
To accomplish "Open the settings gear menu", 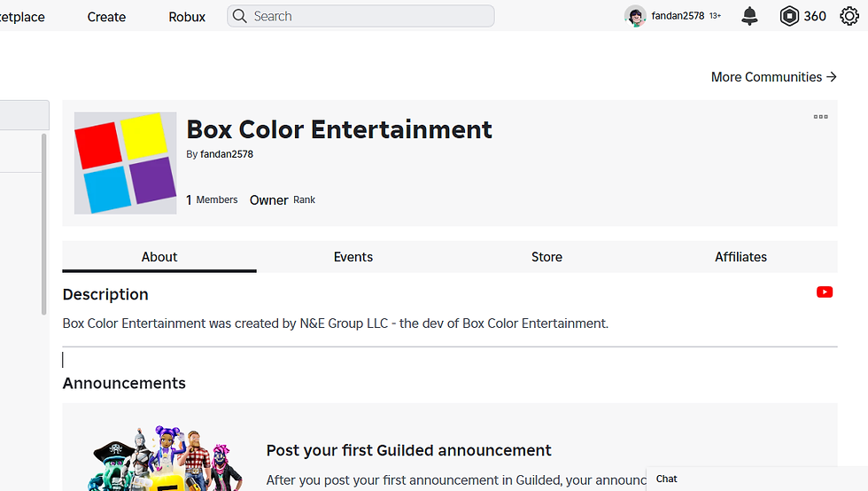I will [849, 16].
